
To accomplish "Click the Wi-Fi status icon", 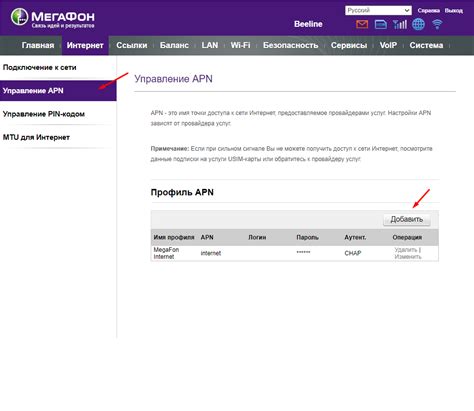I will [x=437, y=24].
